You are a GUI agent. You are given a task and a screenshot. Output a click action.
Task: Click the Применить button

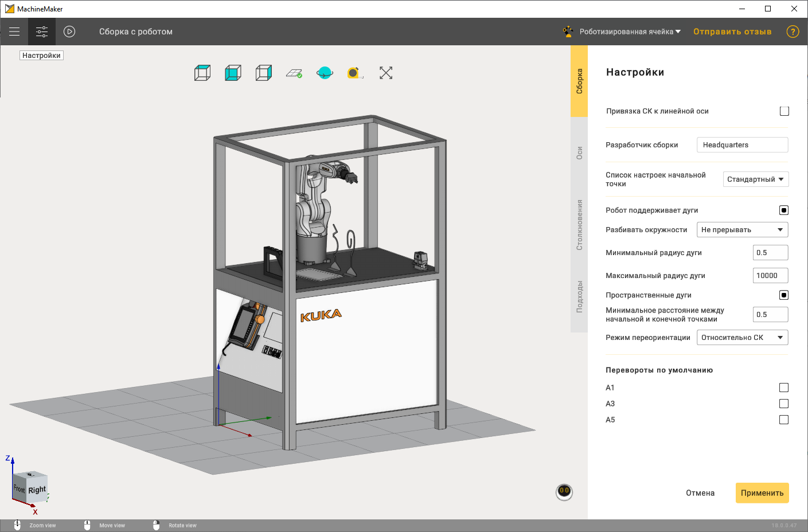[x=762, y=493]
